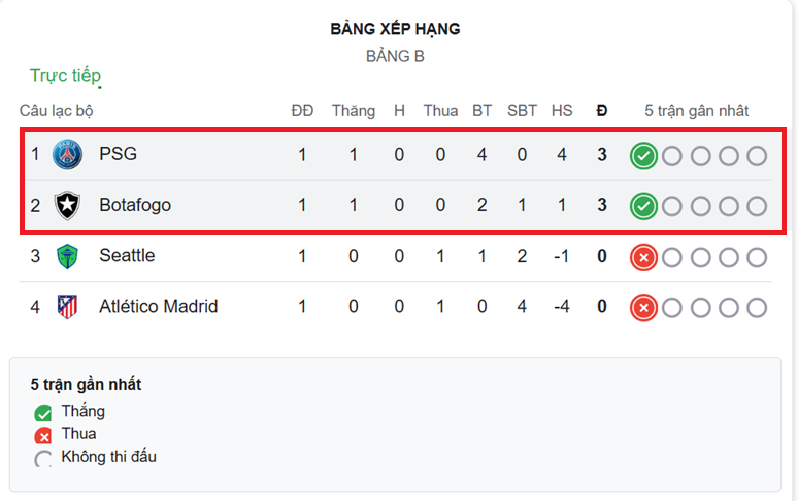Click Seattle's red loss cross icon
The image size is (801, 501).
tap(644, 257)
